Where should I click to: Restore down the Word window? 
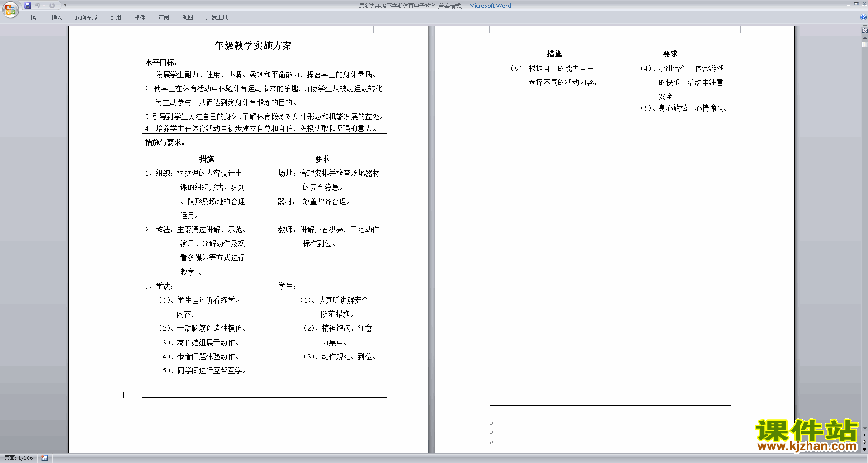coord(856,4)
